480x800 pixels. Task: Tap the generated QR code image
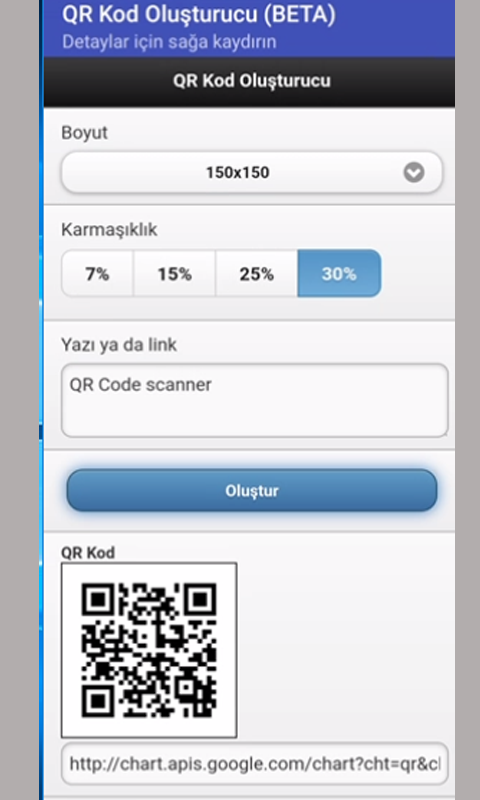(149, 650)
